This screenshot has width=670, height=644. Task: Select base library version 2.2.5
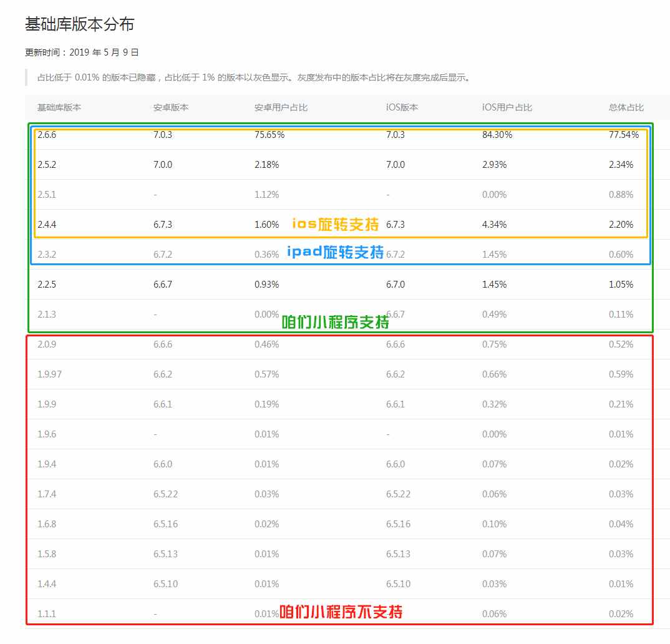(47, 284)
